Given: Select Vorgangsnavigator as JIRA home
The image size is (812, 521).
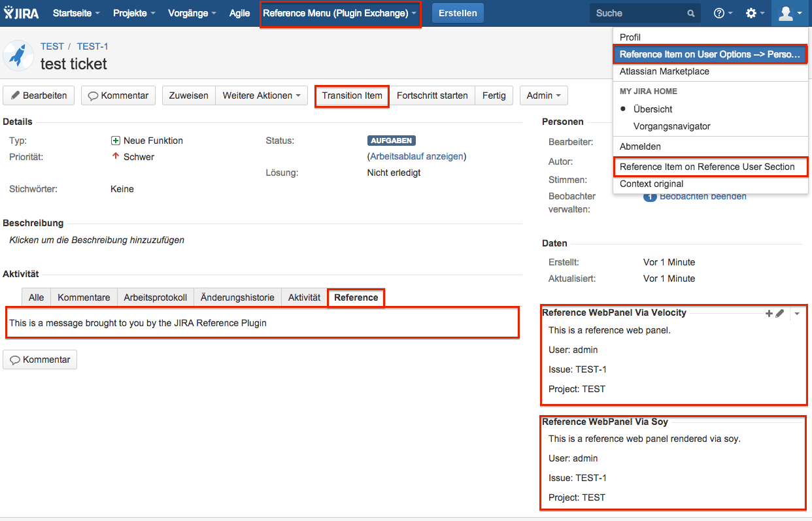Looking at the screenshot, I should click(x=711, y=126).
